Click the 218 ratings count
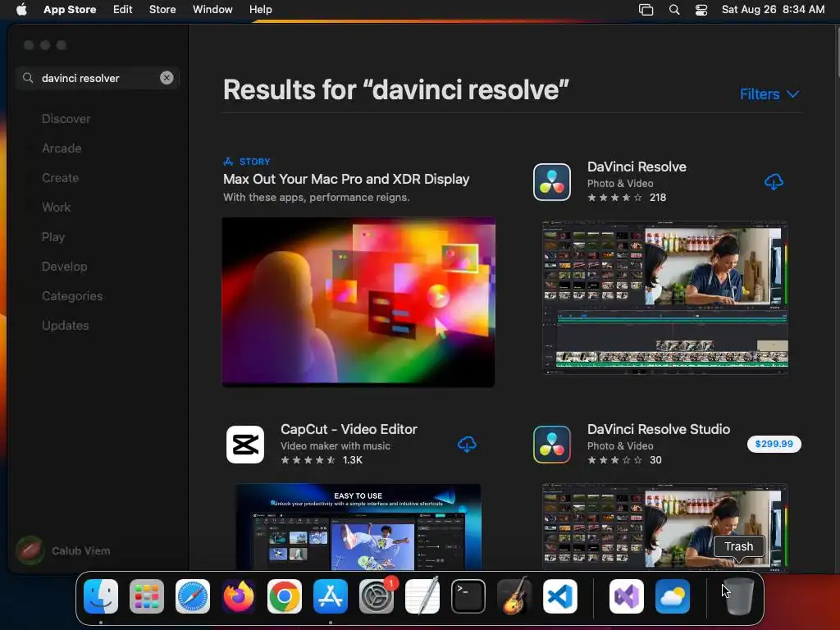This screenshot has height=630, width=840. [x=658, y=198]
